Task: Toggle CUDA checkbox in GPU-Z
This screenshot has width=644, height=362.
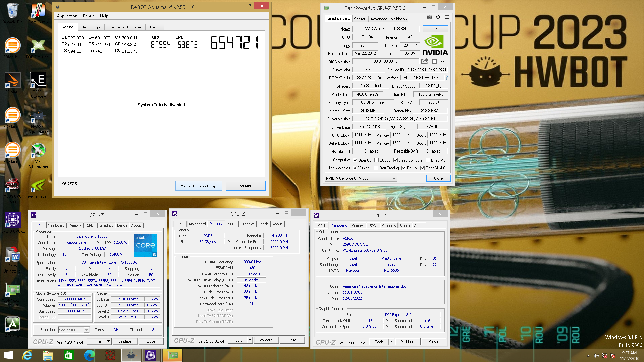Action: [x=376, y=160]
